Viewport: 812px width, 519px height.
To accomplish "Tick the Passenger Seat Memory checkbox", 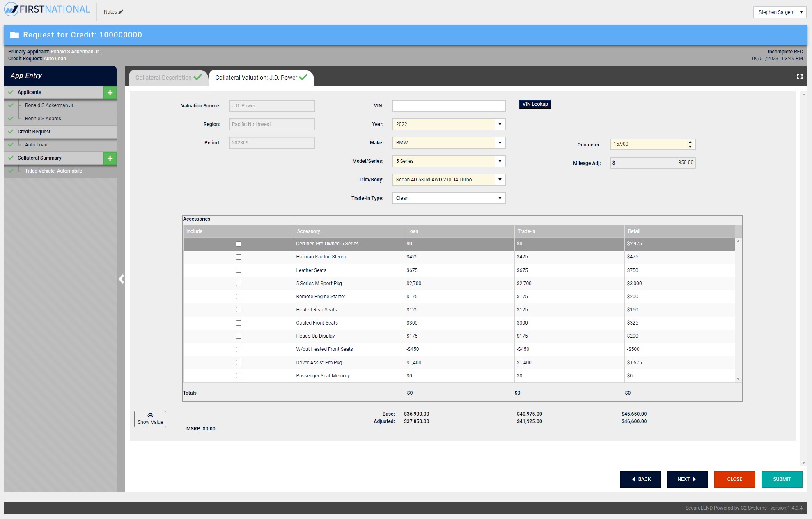I will point(239,376).
